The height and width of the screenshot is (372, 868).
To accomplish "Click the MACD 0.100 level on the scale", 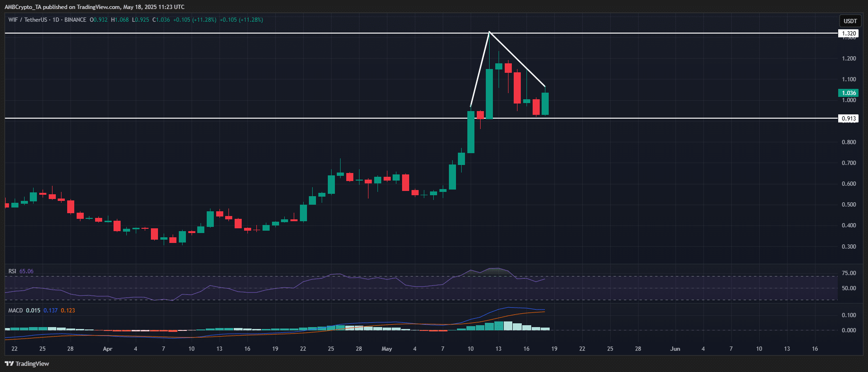I will (849, 315).
